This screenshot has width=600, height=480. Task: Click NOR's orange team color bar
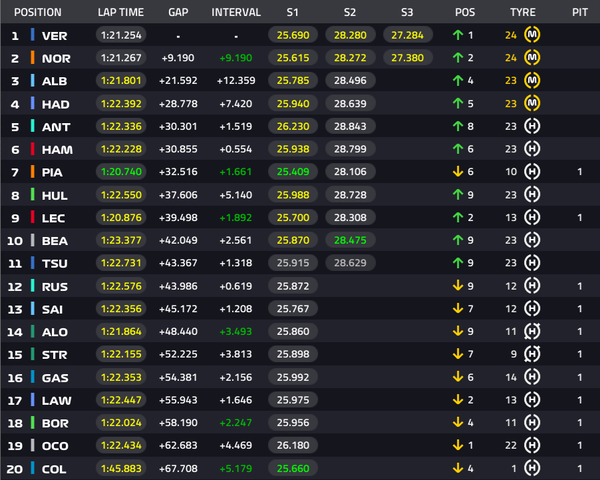33,58
